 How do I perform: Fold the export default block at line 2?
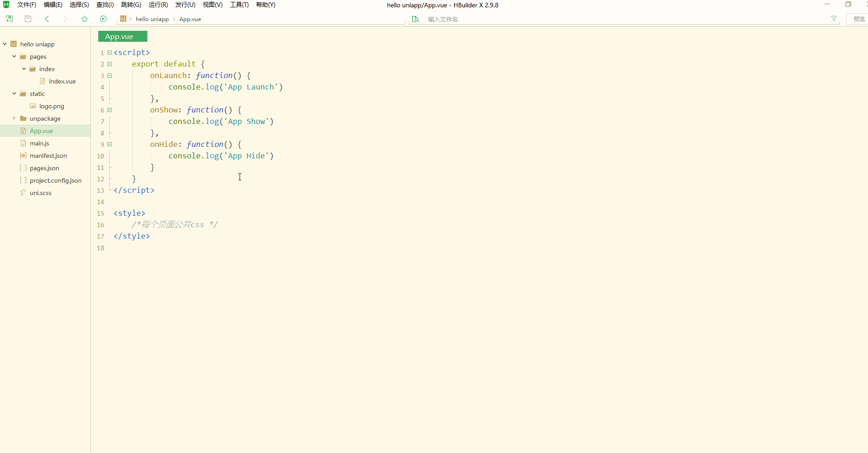110,64
